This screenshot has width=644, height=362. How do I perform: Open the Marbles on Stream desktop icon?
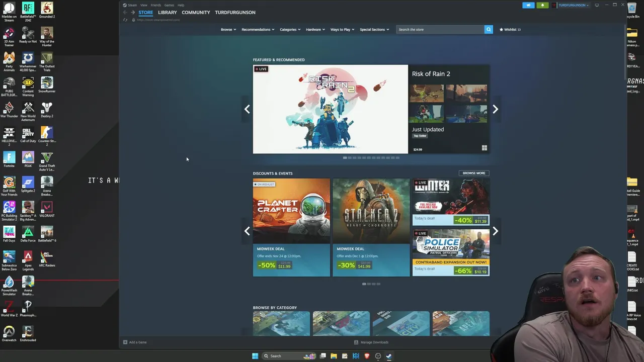pos(9,12)
